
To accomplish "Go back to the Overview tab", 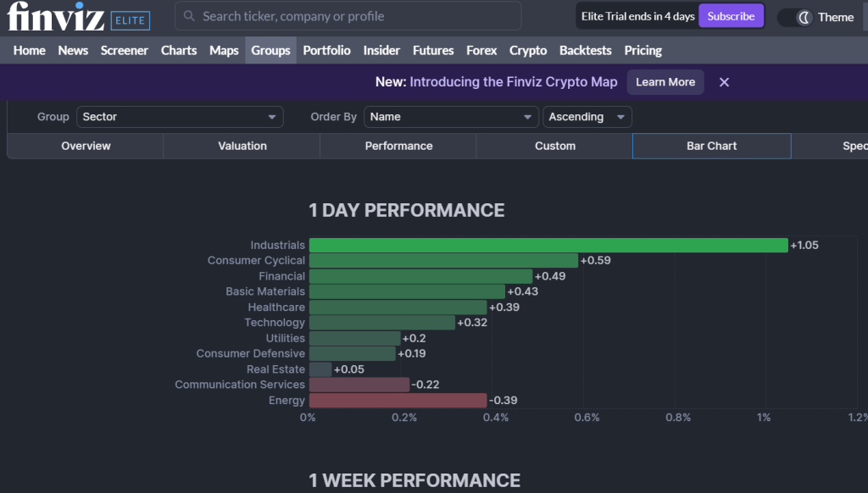I will (85, 146).
